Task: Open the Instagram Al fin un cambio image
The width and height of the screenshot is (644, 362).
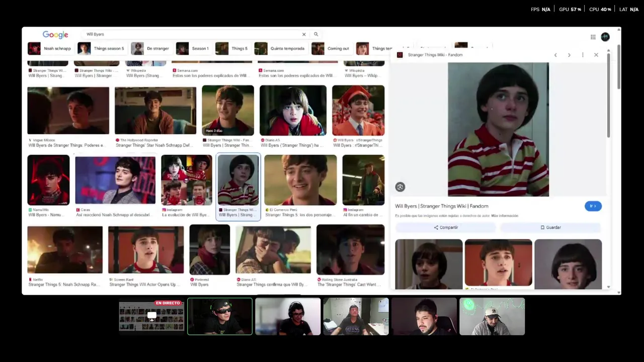Action: [363, 180]
